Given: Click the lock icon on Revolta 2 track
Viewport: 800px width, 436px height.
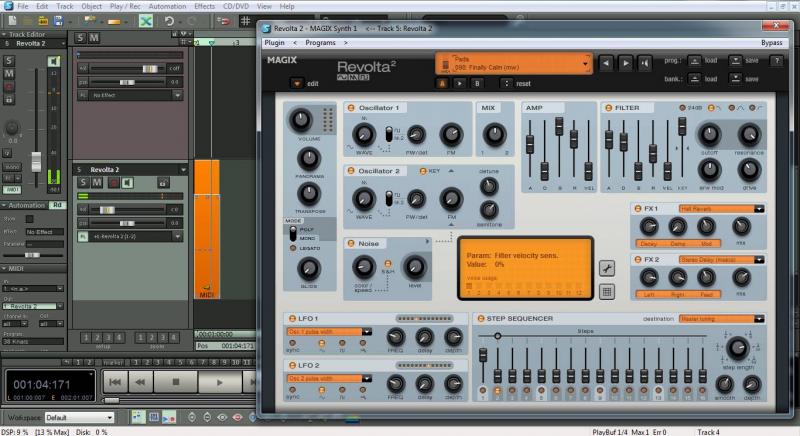Looking at the screenshot, I should (x=163, y=183).
